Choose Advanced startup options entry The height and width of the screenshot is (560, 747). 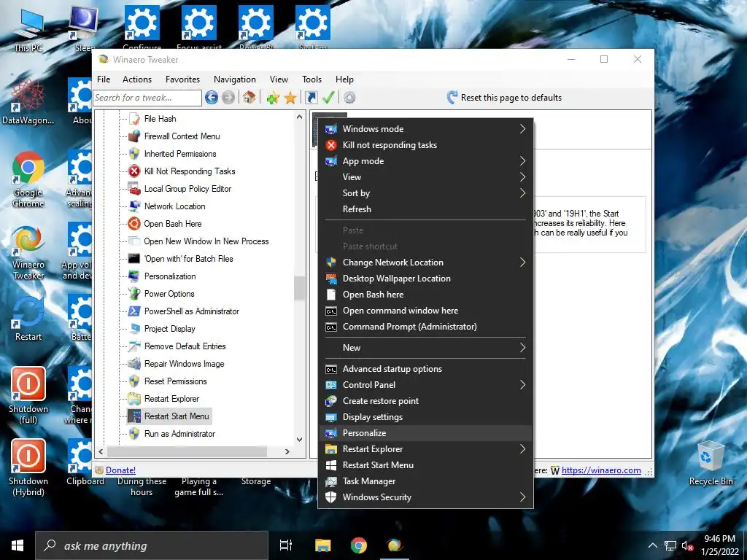point(425,369)
